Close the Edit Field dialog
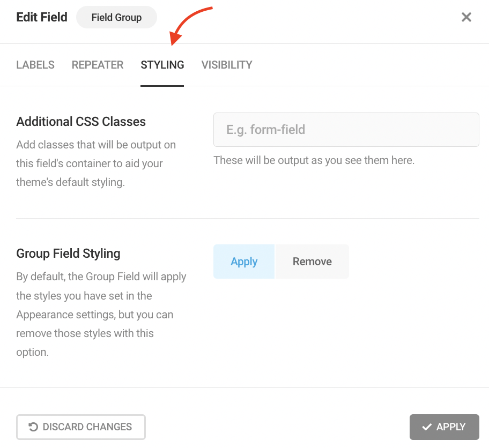The image size is (489, 448). coord(466,17)
